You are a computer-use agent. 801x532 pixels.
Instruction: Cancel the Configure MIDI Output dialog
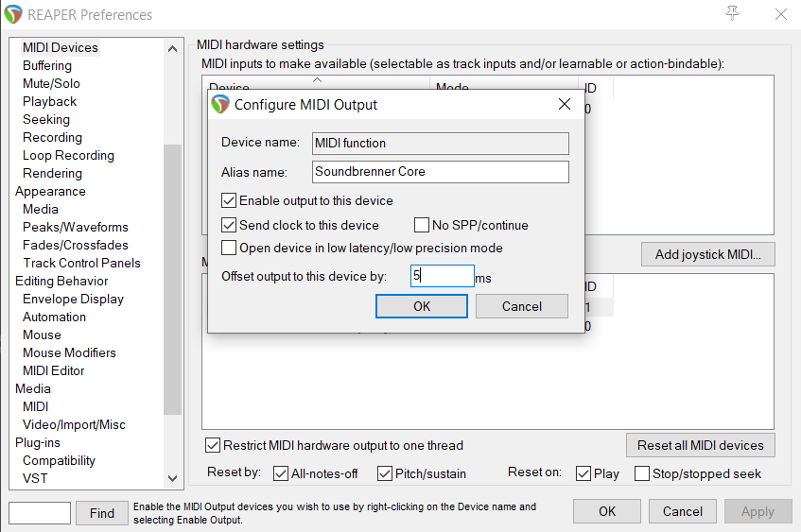click(x=522, y=306)
